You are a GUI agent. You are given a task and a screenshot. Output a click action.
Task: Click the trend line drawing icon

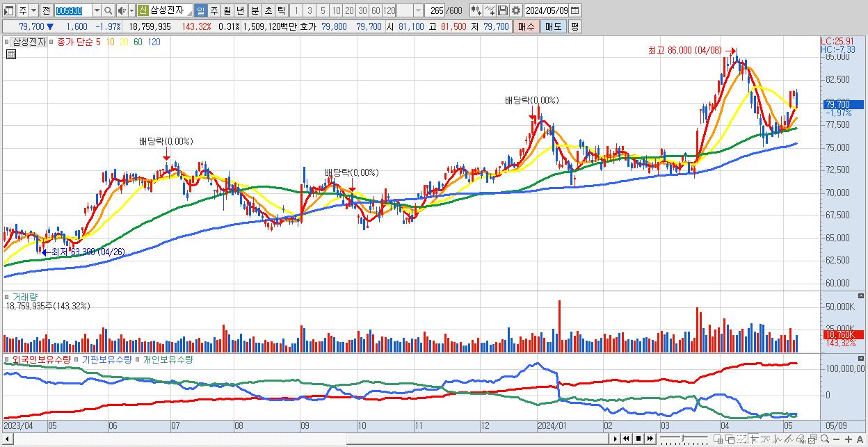(789, 439)
